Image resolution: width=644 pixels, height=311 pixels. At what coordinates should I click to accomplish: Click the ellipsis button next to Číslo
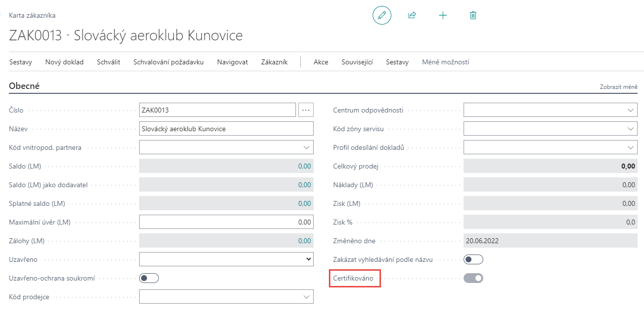306,110
